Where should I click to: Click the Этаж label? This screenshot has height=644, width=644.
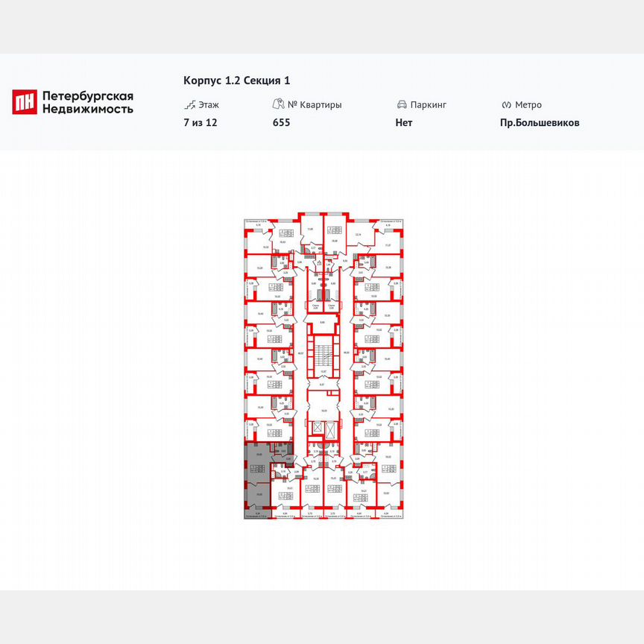(x=209, y=105)
